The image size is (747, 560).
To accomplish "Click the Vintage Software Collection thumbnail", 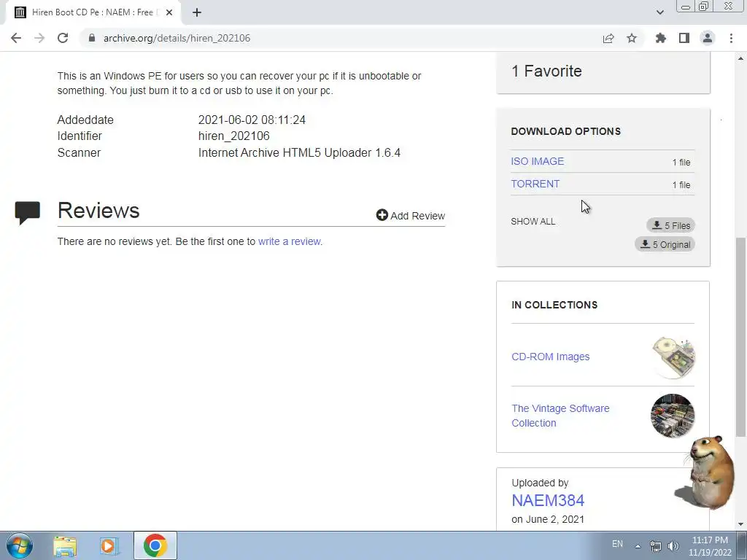I will pos(672,416).
